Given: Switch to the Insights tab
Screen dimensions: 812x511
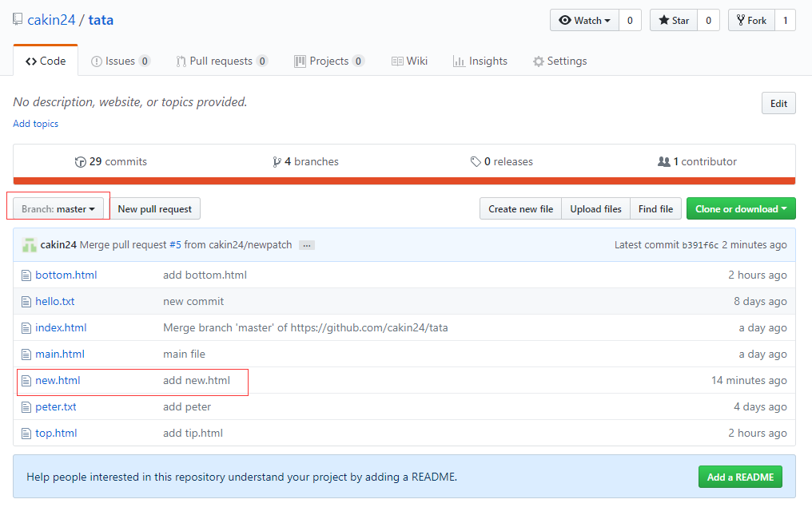Looking at the screenshot, I should (480, 61).
